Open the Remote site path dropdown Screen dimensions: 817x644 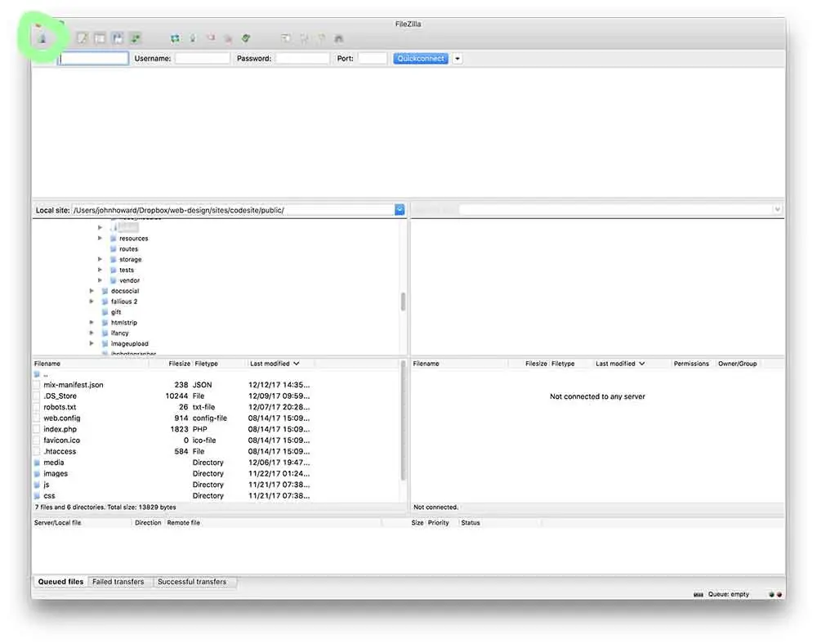(x=777, y=209)
